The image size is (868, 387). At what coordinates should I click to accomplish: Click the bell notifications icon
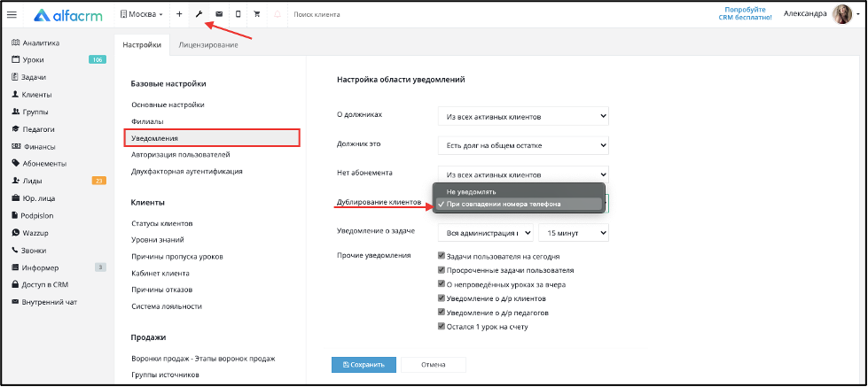(x=277, y=14)
